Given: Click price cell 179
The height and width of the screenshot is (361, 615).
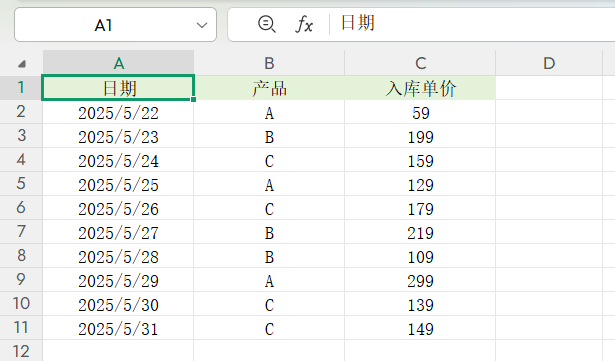Looking at the screenshot, I should point(420,208).
